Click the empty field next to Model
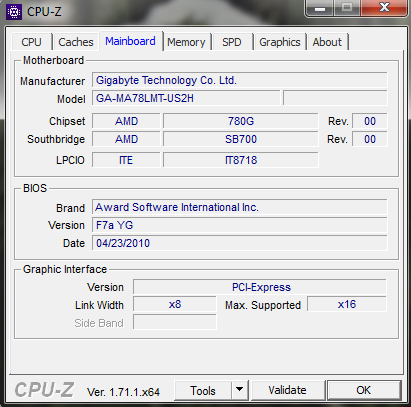411x407 pixels. 335,98
